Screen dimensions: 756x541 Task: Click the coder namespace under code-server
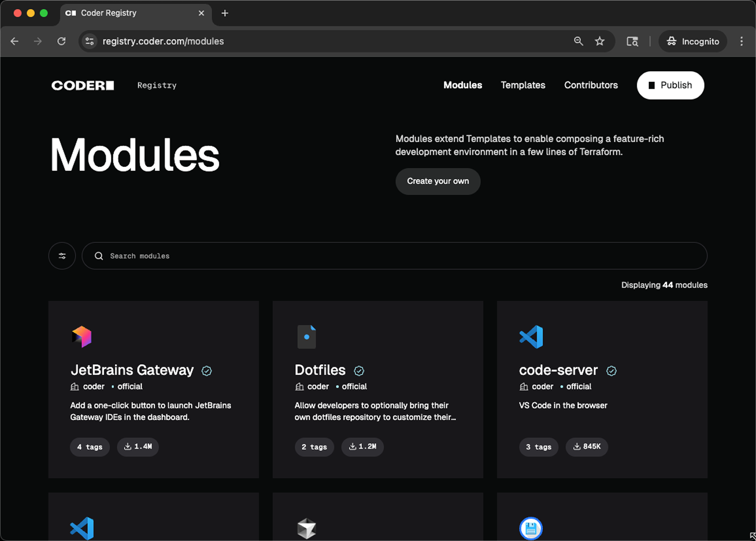(x=543, y=386)
